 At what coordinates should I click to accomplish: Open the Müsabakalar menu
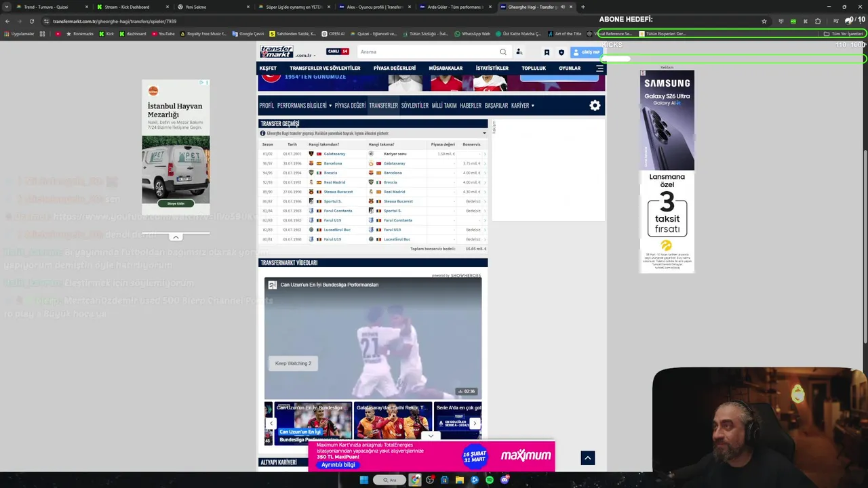[x=446, y=68]
